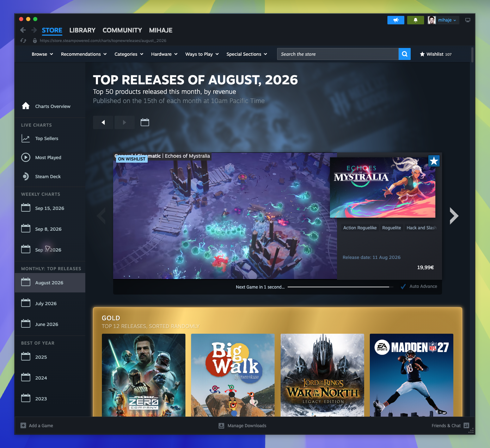Image resolution: width=490 pixels, height=448 pixels.
Task: Click the wishlist star badge on Mystralia
Action: 434,161
